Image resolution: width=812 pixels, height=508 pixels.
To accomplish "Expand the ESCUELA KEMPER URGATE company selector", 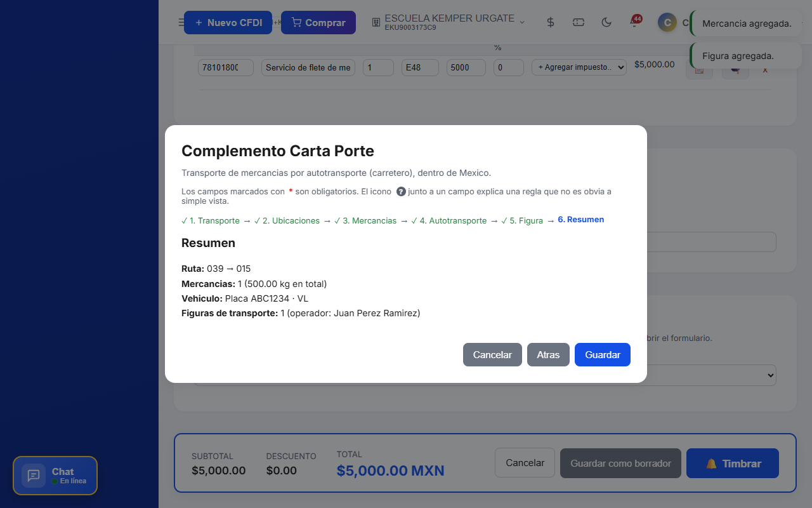I will click(449, 22).
